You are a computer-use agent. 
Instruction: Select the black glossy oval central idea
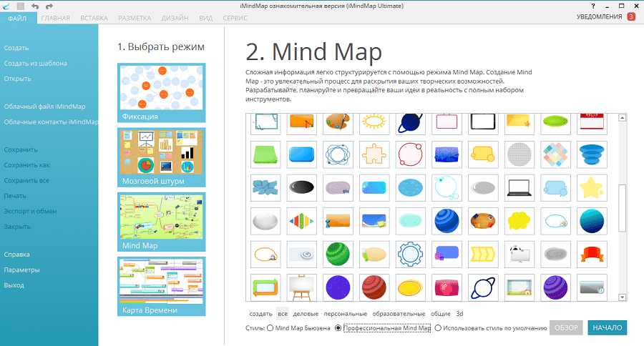(x=301, y=188)
